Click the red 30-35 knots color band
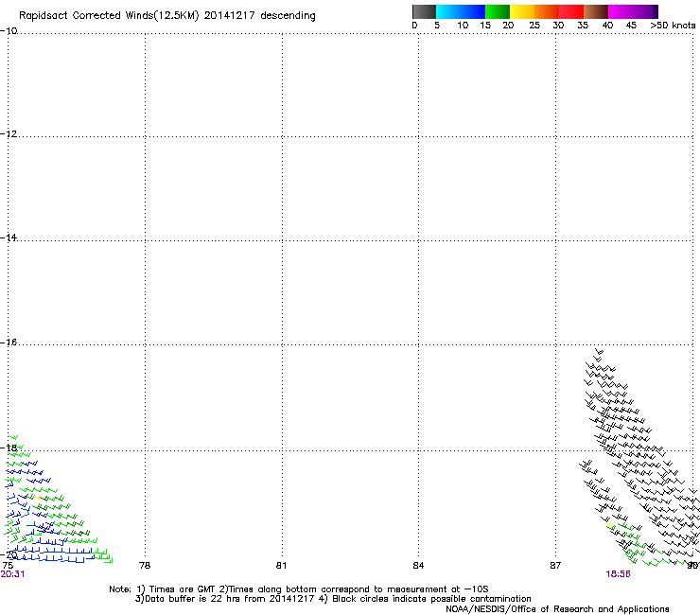Image resolution: width=700 pixels, height=615 pixels. 571,11
